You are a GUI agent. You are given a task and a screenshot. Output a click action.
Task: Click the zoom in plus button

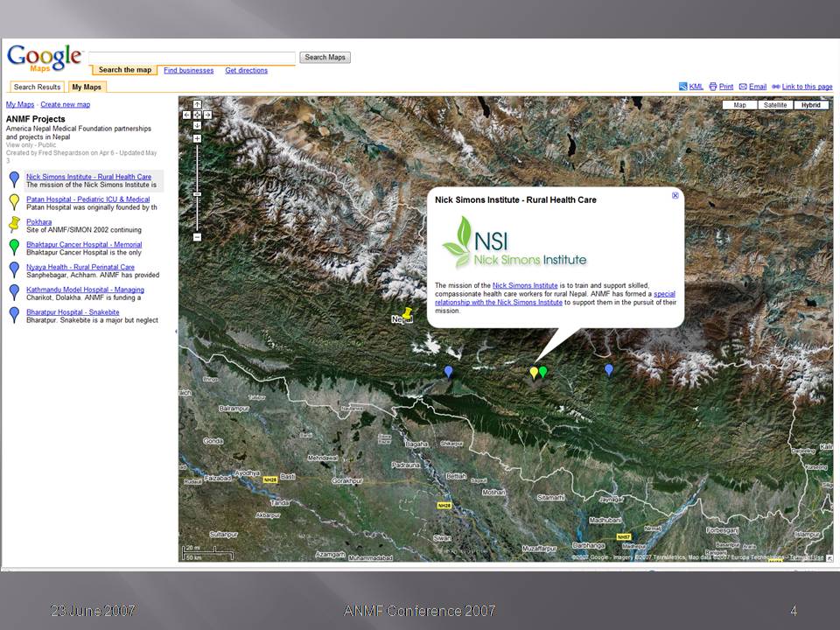[197, 138]
